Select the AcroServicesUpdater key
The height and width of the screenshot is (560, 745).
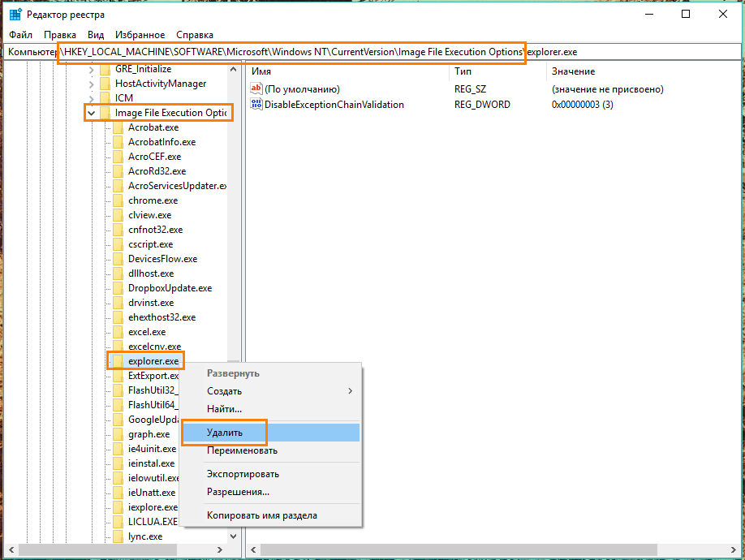(x=177, y=186)
